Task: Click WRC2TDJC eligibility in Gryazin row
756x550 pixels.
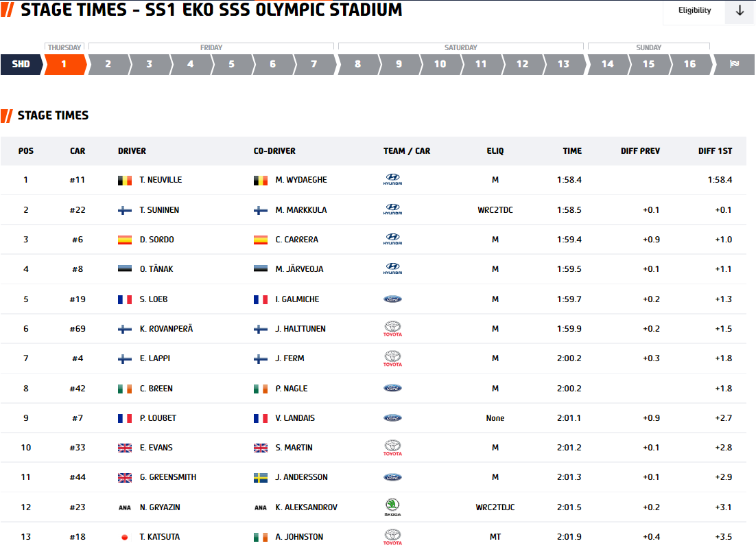Action: (495, 507)
